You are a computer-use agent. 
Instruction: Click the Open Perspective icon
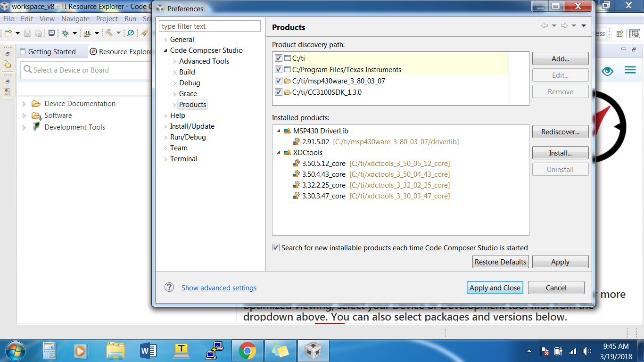point(619,33)
